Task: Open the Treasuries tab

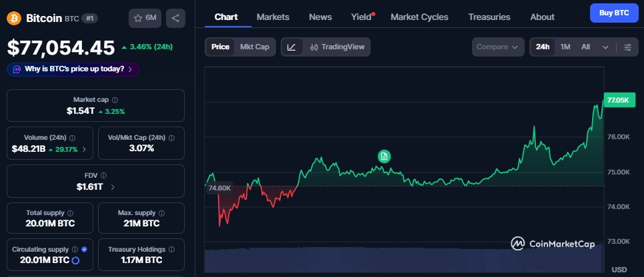Action: click(x=489, y=17)
